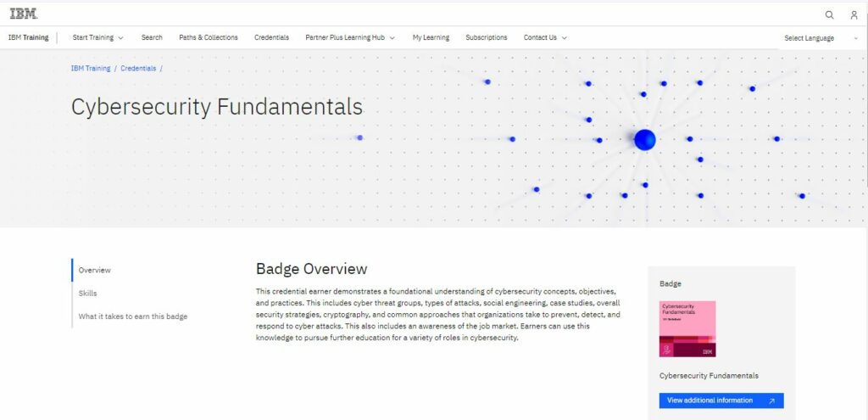The image size is (868, 420).
Task: Click the View additional information button
Action: pos(721,400)
